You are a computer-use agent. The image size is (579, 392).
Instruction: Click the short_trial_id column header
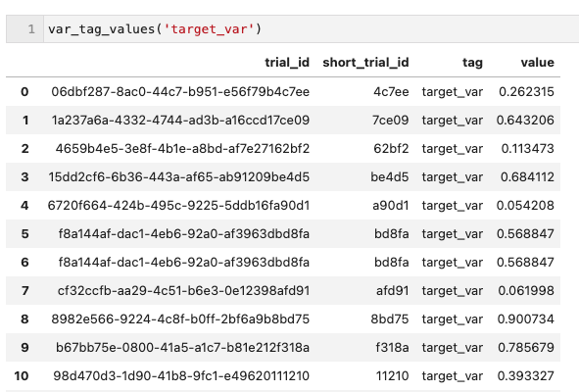pyautogui.click(x=365, y=63)
